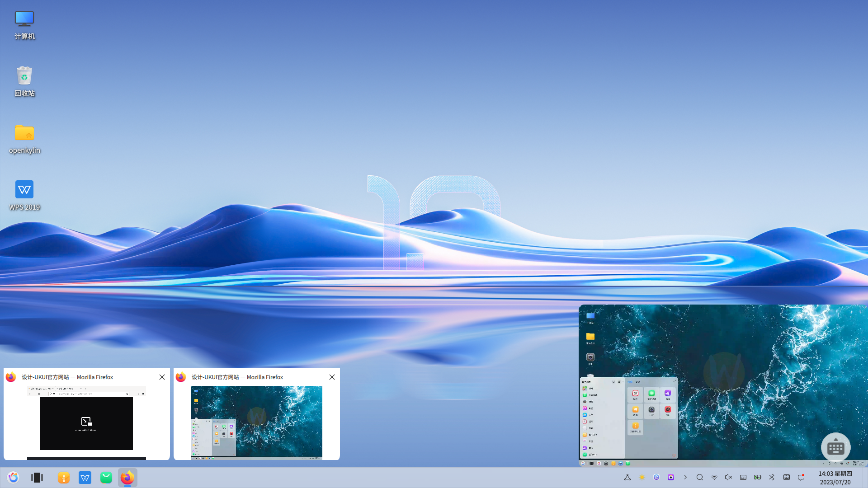Launch the green software store app
868x488 pixels.
click(106, 478)
